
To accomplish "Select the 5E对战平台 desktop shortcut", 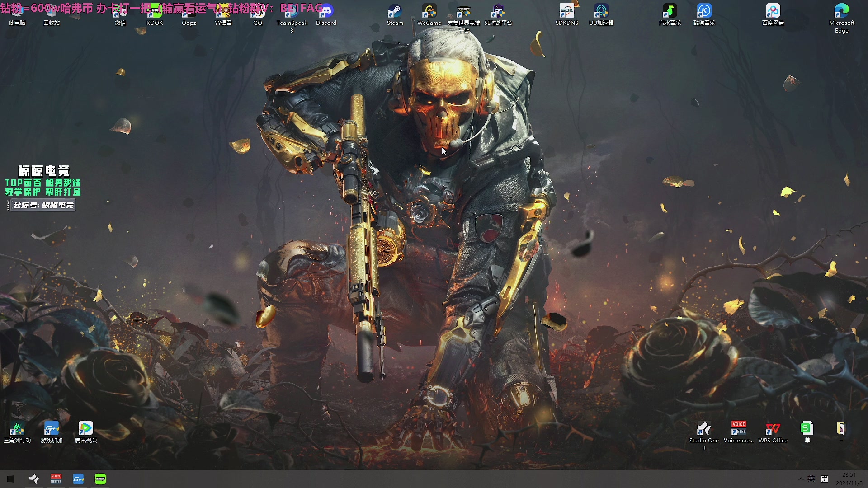I will 498,14.
